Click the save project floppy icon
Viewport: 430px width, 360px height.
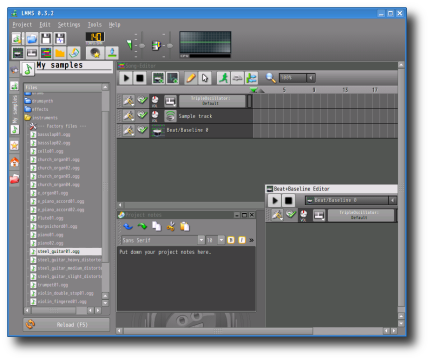point(46,39)
